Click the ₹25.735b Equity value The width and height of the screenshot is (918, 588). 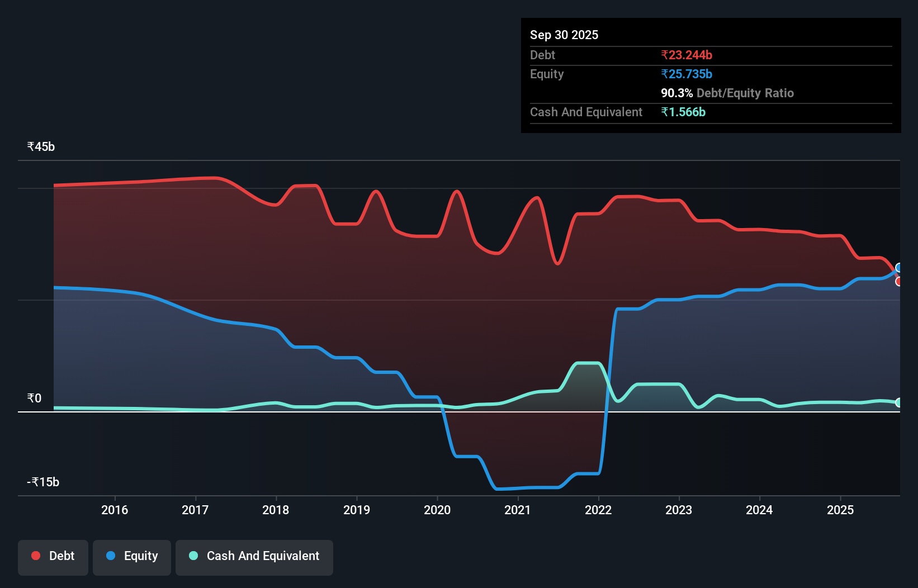687,74
